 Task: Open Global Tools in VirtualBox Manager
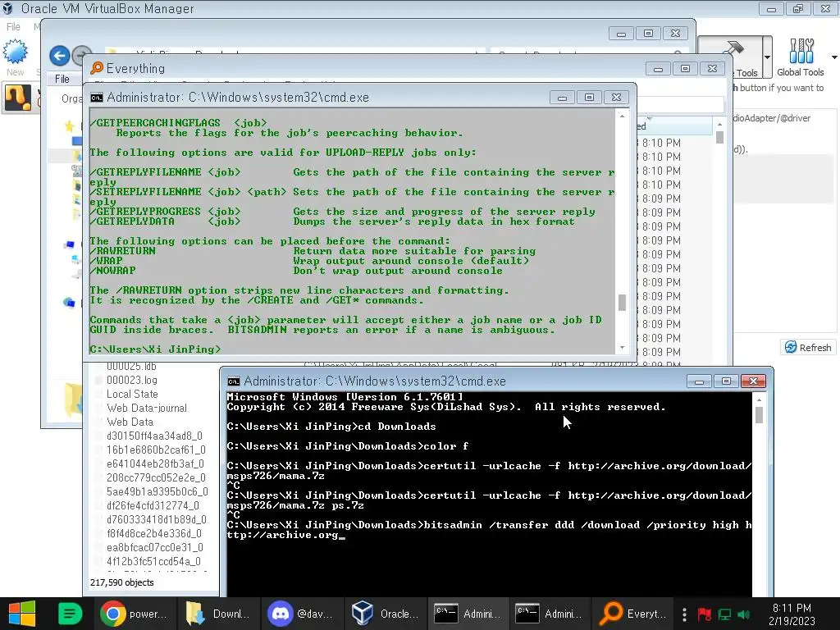(x=801, y=57)
